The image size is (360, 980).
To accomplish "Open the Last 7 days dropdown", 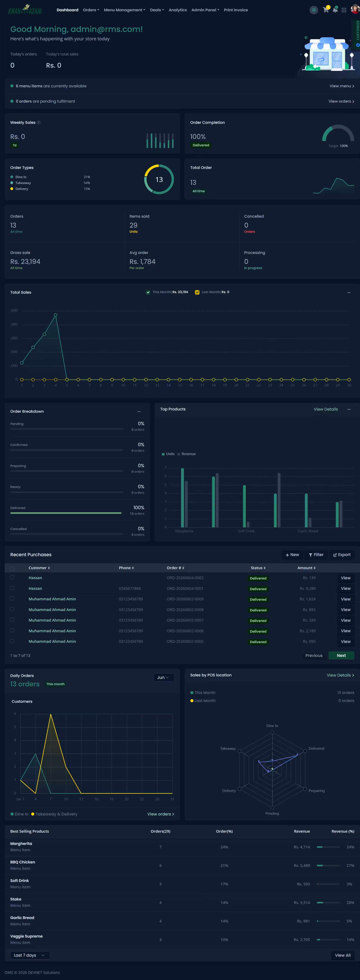I will point(30,955).
